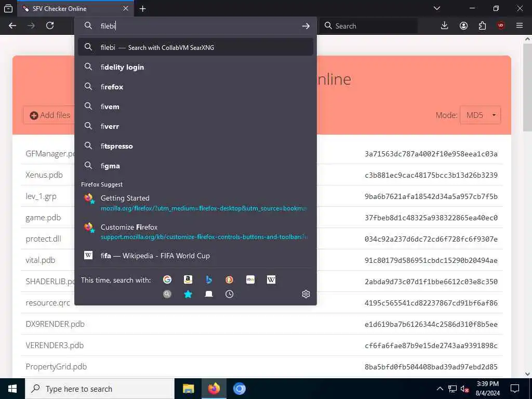Open the muted volume tray icon
The height and width of the screenshot is (399, 532).
tap(465, 389)
